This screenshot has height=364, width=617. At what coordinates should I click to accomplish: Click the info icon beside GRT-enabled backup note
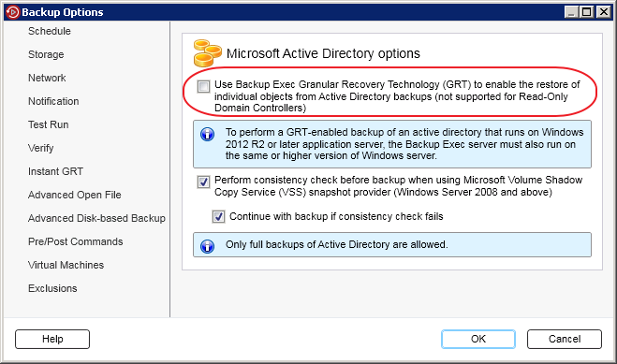click(207, 135)
